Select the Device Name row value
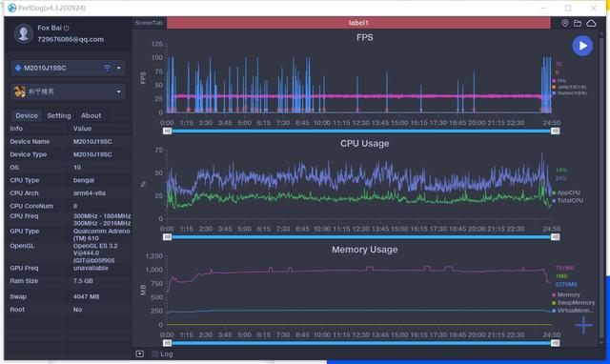The width and height of the screenshot is (610, 364). (92, 142)
